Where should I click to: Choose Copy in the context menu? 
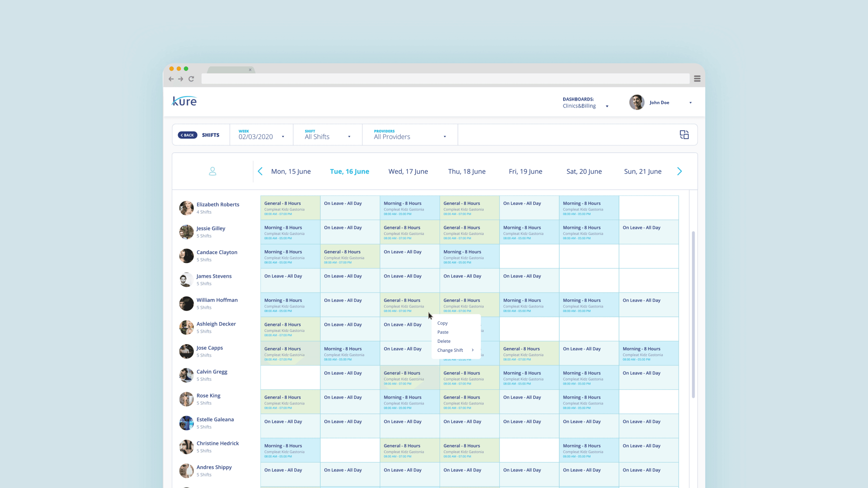[442, 323]
